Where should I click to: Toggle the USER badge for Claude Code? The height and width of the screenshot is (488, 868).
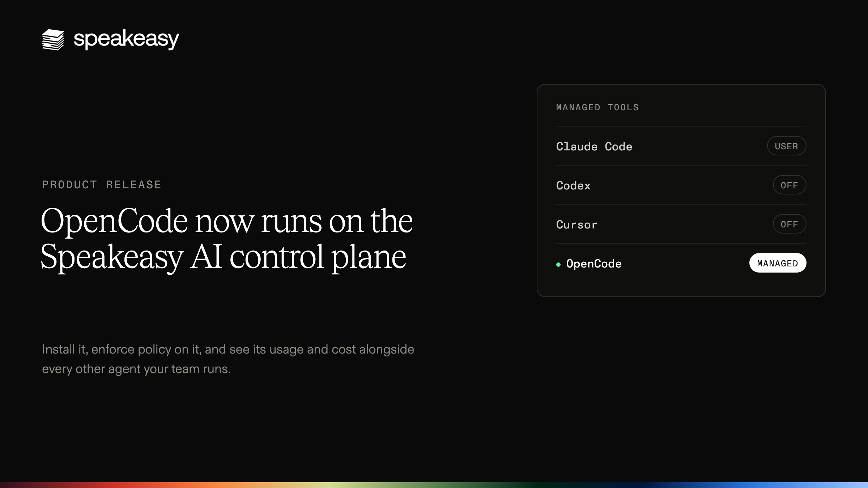[787, 146]
